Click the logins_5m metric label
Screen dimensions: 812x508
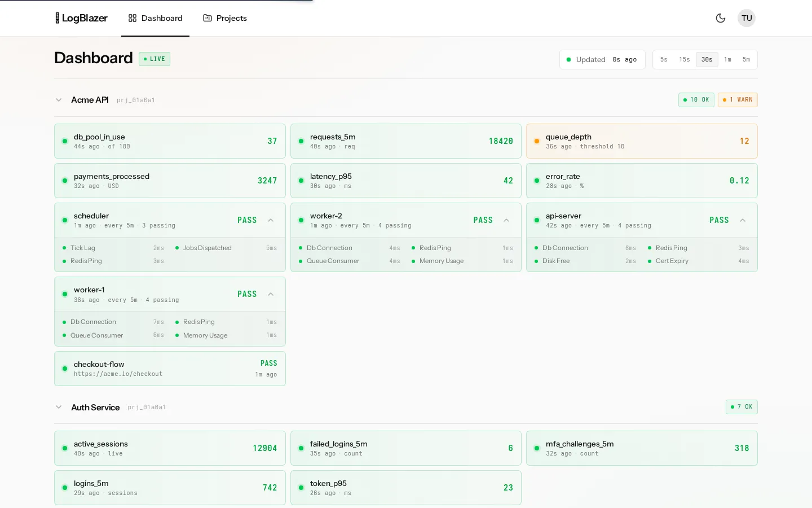tap(91, 483)
